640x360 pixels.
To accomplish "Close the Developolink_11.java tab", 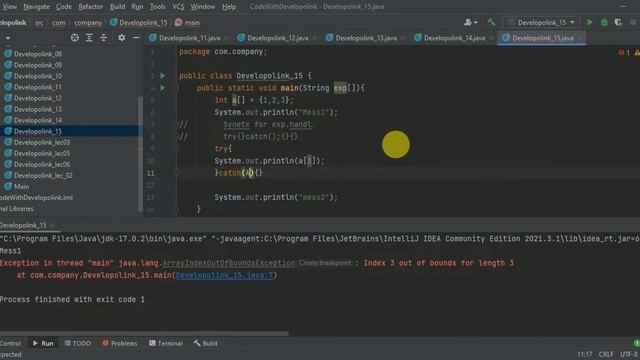I will pyautogui.click(x=226, y=38).
